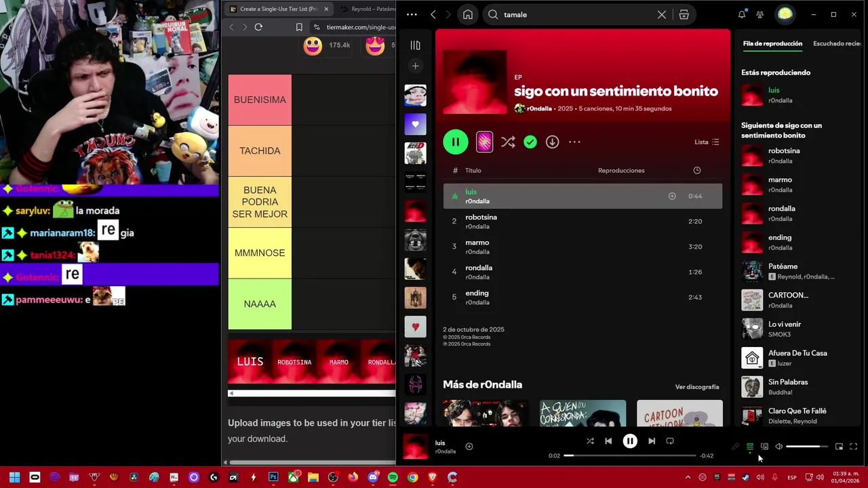Select Lo vi venir in the queue
The image size is (868, 488).
tap(800, 329)
